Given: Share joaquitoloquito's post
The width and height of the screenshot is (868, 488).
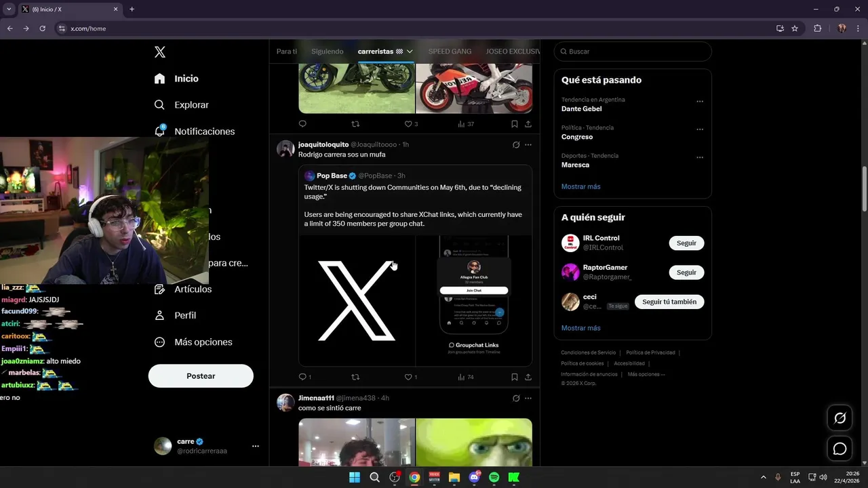Looking at the screenshot, I should [x=528, y=377].
